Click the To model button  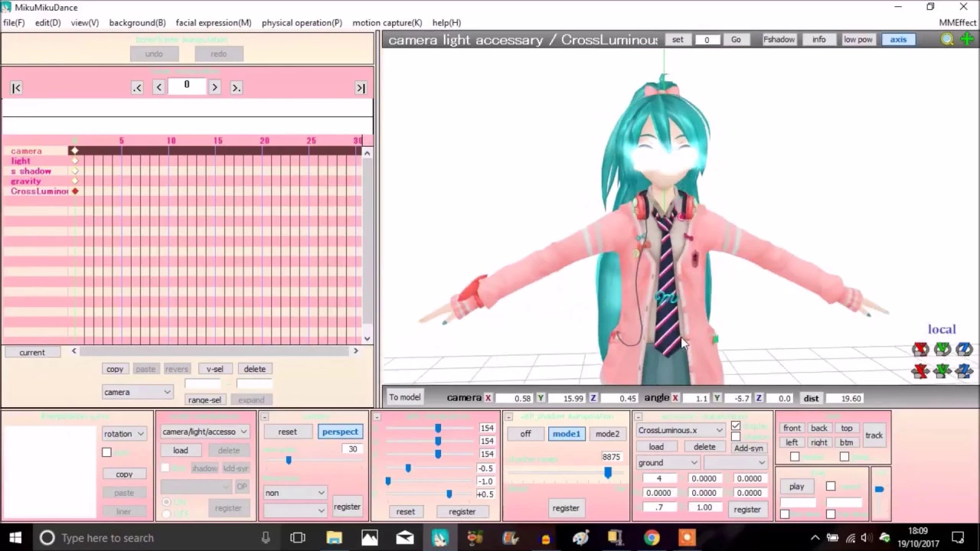click(404, 397)
